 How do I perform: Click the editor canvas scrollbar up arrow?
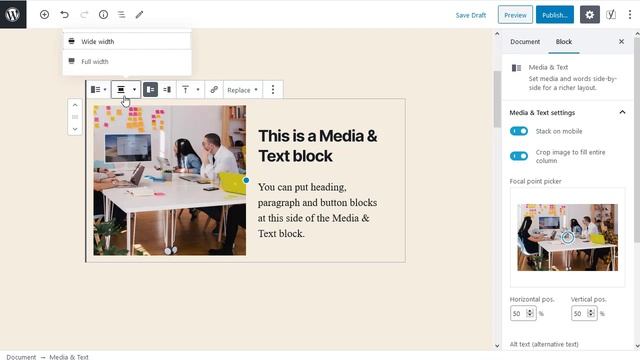[497, 34]
